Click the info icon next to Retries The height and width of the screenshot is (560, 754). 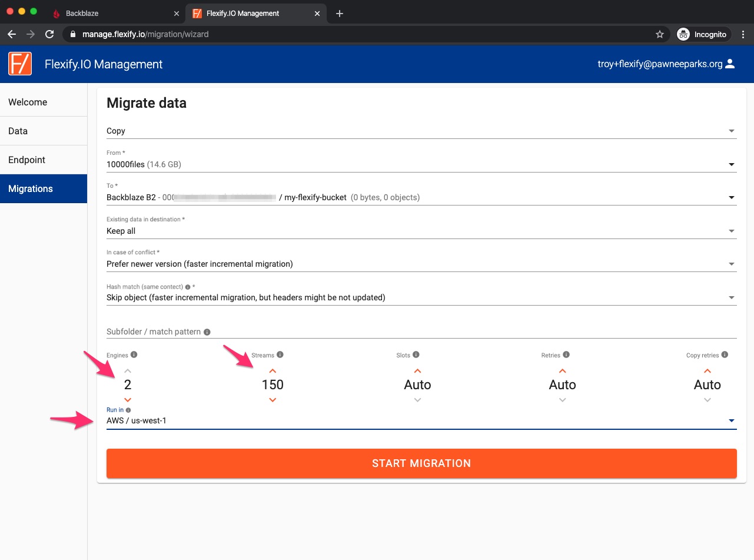(x=566, y=354)
